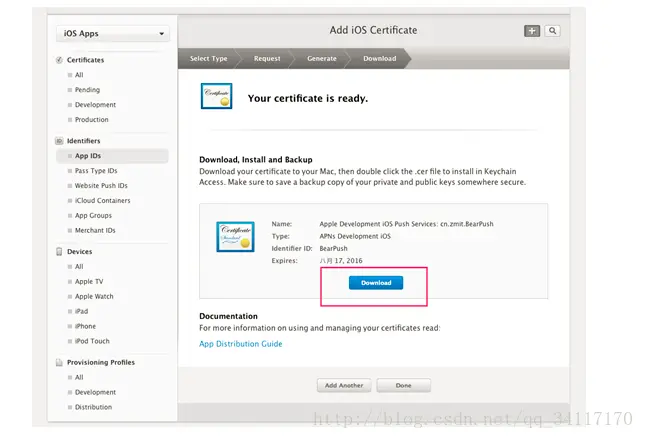Click the Add Another button

coord(344,386)
